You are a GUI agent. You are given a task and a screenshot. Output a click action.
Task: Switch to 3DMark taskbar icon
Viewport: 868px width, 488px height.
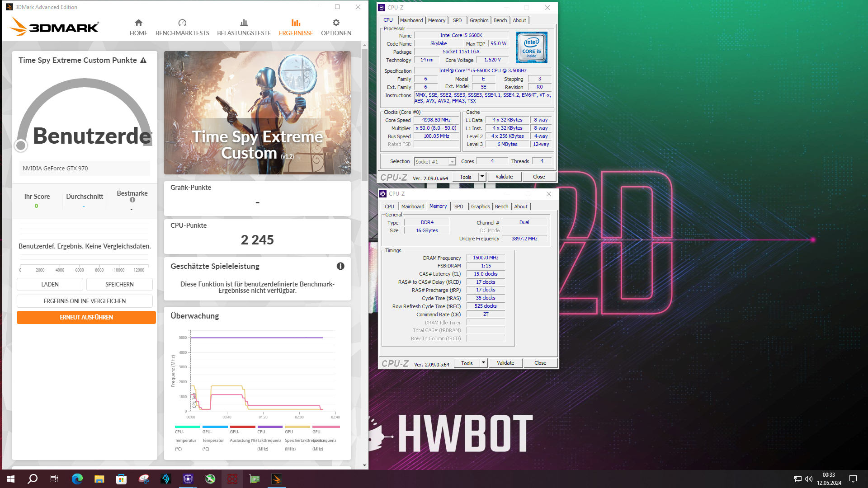tap(277, 479)
